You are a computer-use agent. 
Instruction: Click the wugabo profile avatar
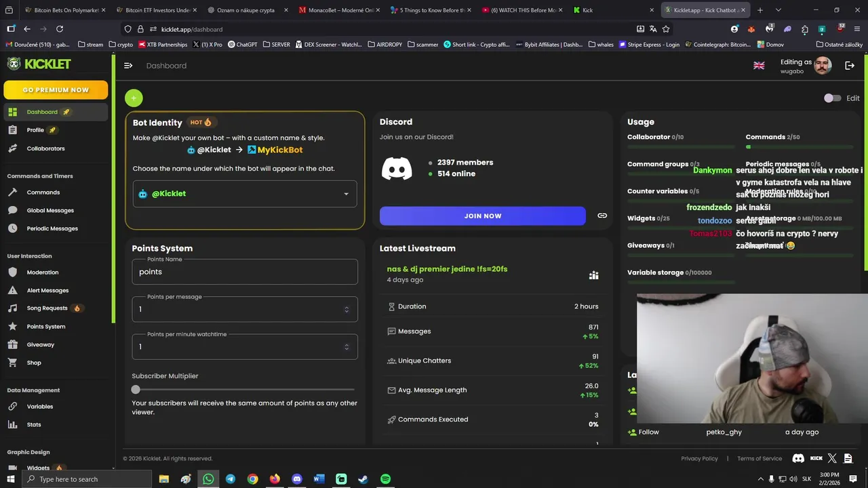[823, 66]
